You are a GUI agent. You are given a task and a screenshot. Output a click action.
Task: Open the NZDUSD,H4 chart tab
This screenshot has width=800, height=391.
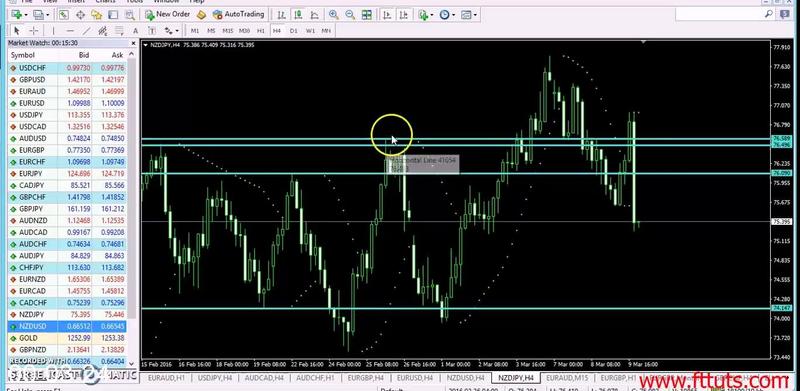465,378
